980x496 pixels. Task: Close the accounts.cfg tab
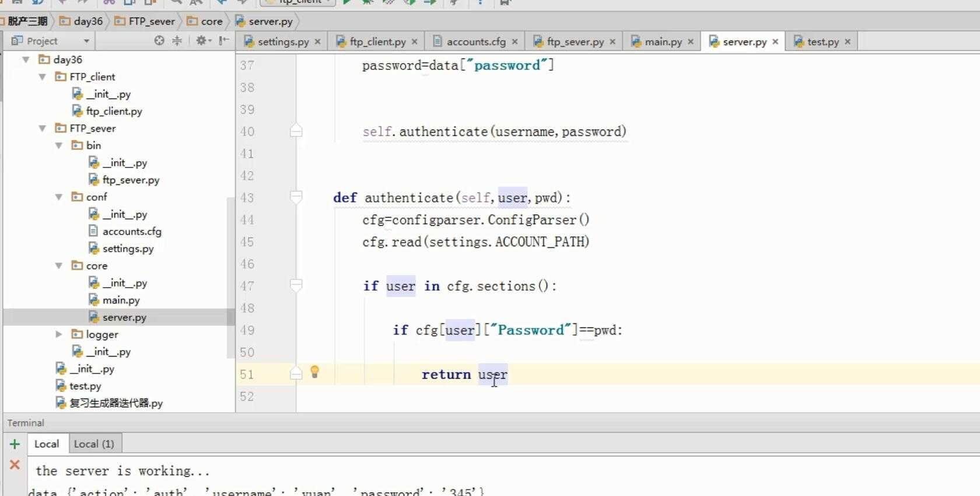(514, 41)
